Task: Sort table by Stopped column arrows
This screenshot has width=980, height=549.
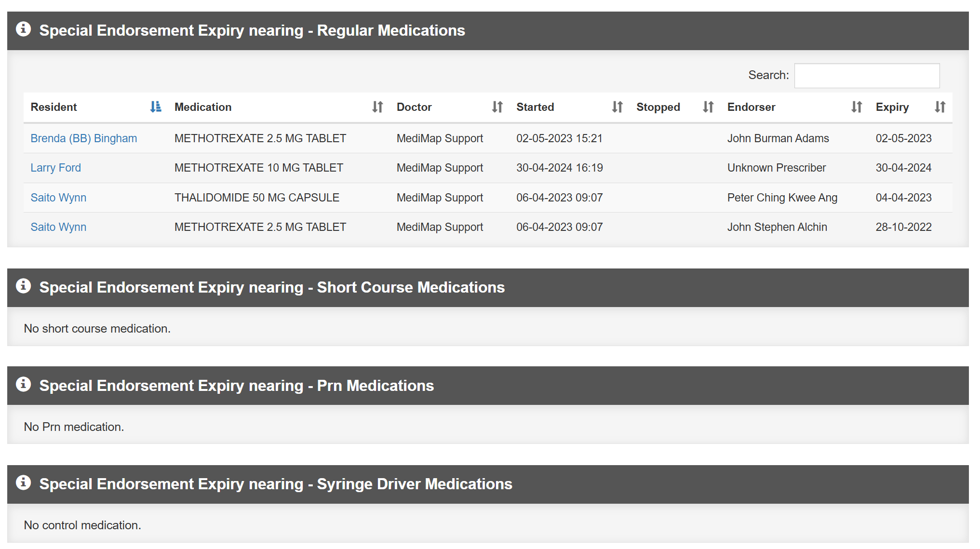Action: point(708,107)
